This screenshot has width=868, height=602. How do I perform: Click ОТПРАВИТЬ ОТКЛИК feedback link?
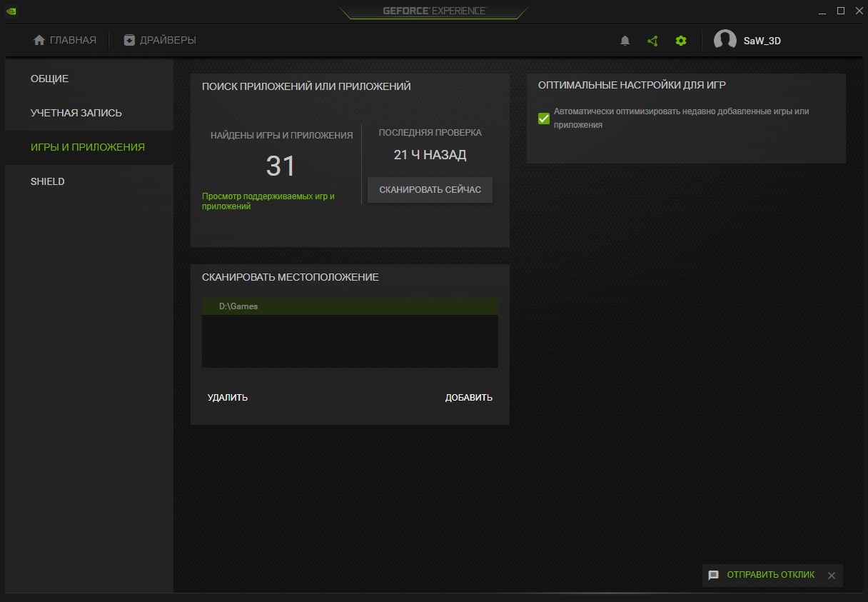click(x=771, y=575)
